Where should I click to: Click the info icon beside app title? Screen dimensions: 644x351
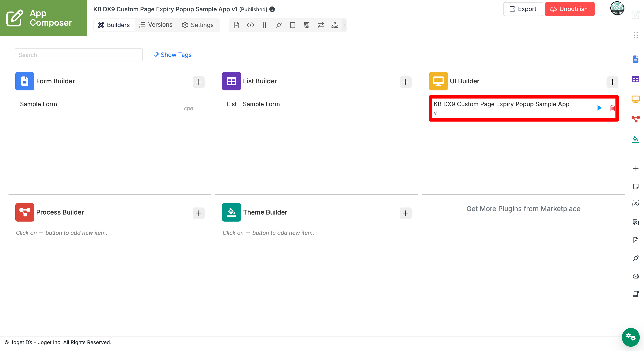tap(272, 9)
